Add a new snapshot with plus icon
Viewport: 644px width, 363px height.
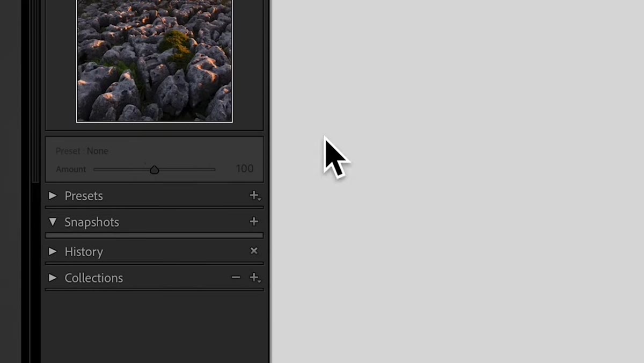254,222
